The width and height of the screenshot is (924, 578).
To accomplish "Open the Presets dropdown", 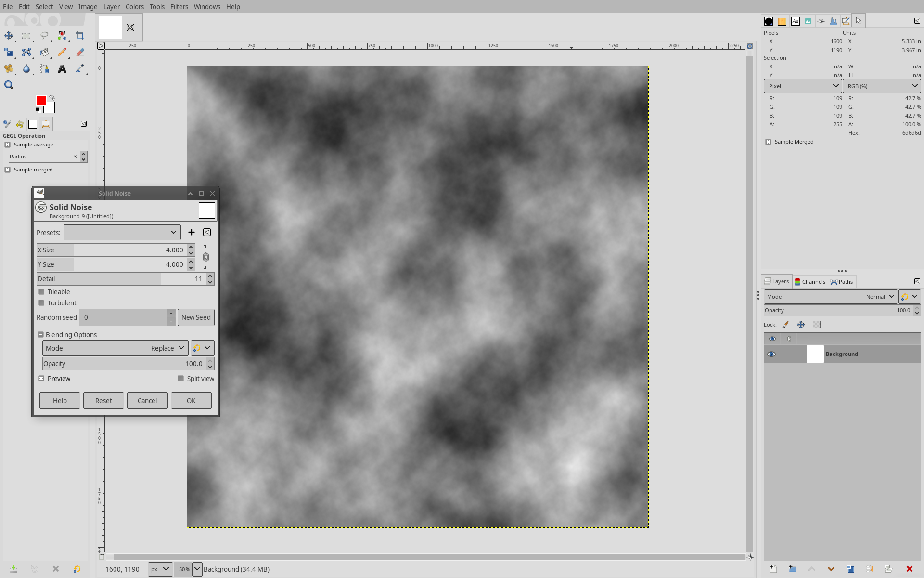I will (122, 232).
